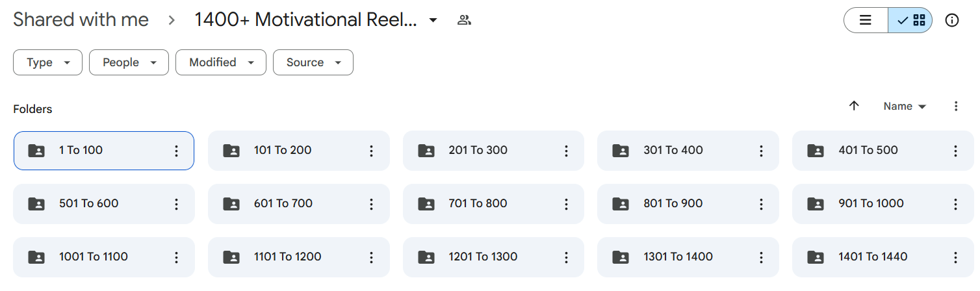The width and height of the screenshot is (980, 291).
Task: Click the shared folder people icon
Action: coord(464,20)
